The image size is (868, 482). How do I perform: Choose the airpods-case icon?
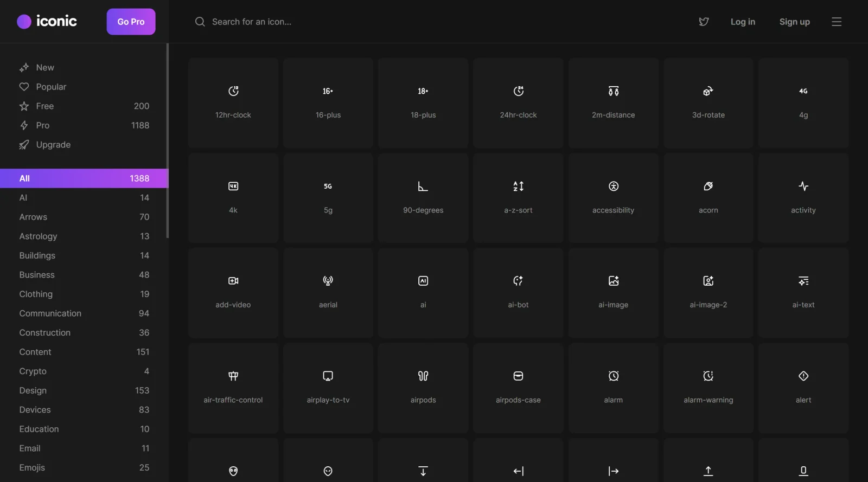point(518,388)
